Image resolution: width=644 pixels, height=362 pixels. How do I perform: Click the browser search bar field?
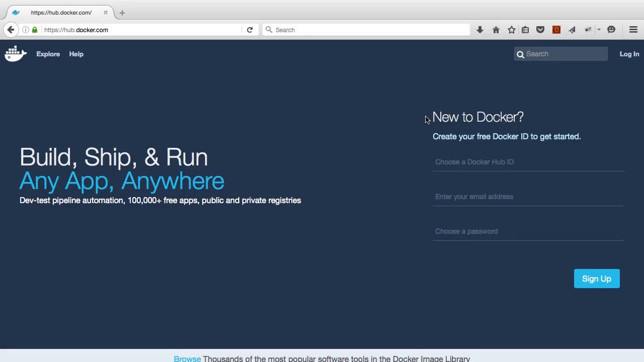367,30
